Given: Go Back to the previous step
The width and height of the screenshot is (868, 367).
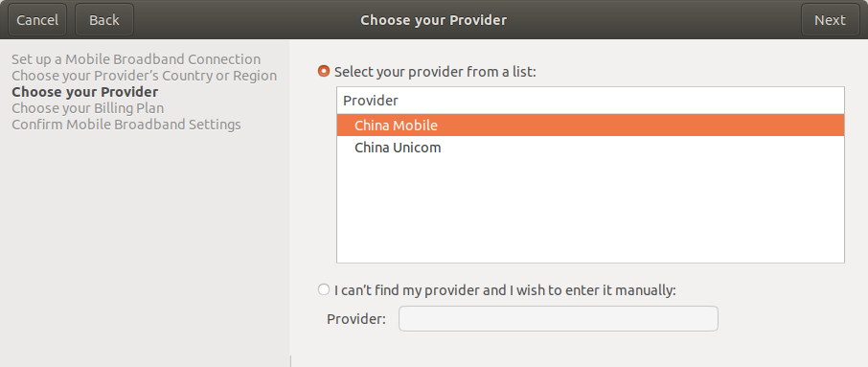Looking at the screenshot, I should [104, 20].
